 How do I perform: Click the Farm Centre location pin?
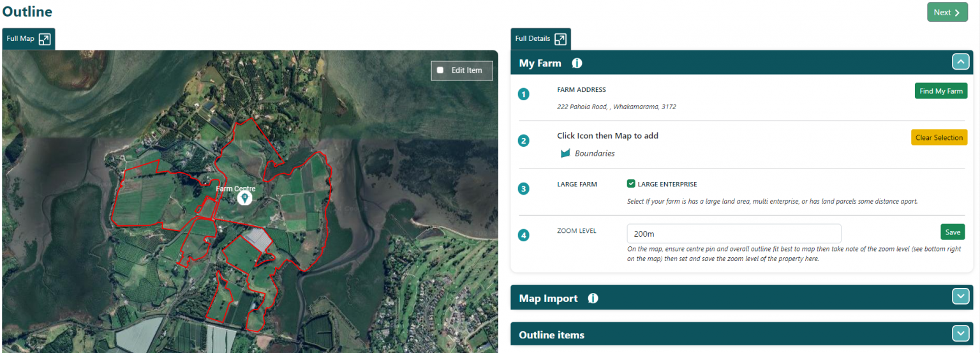[x=244, y=199]
